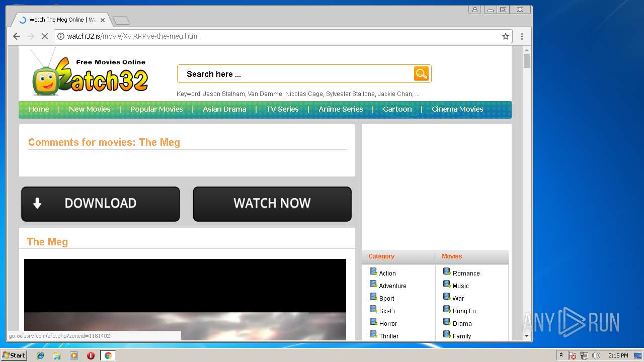Open Windows Explorer folder in taskbar
Screen dimensions: 644x362
click(x=57, y=355)
